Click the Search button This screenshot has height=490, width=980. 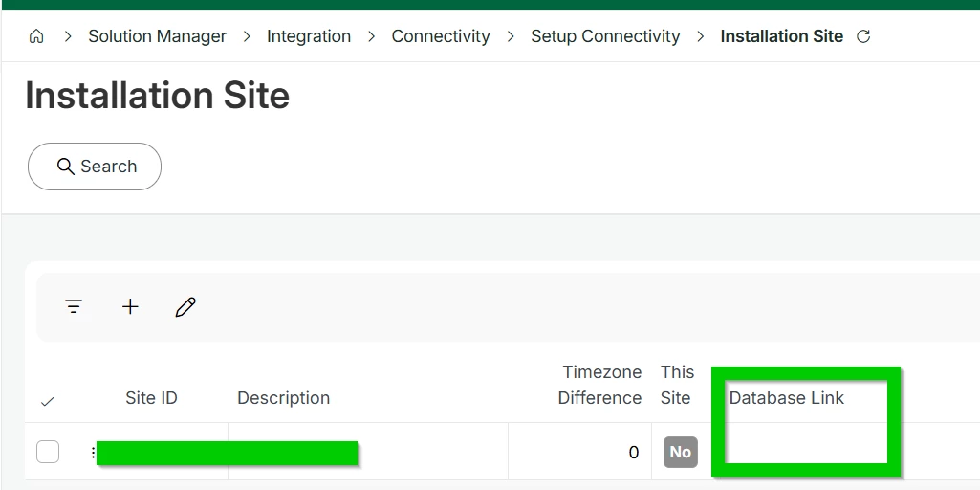pos(95,167)
